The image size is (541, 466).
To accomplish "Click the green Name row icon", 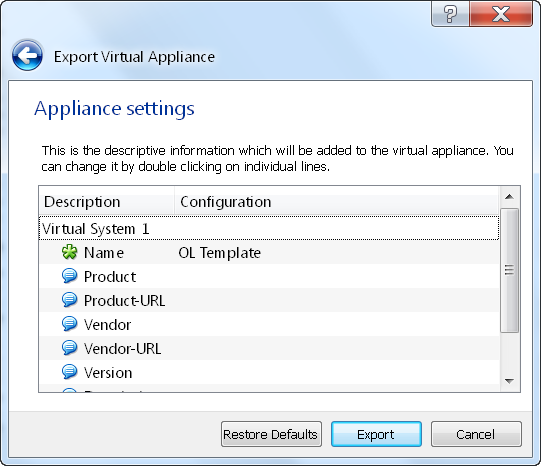I will (69, 252).
